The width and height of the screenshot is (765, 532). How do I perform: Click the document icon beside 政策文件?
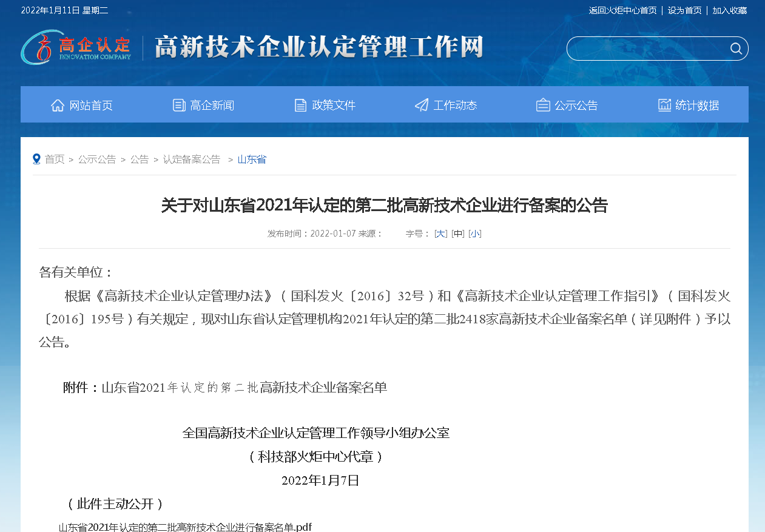click(300, 105)
